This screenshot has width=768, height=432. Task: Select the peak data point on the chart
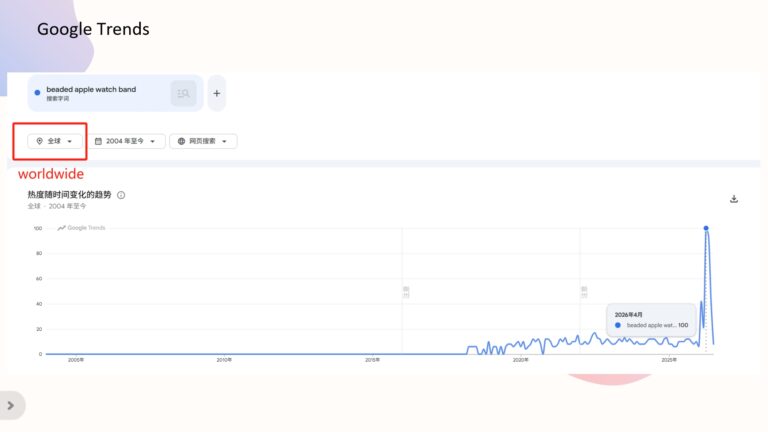point(706,228)
